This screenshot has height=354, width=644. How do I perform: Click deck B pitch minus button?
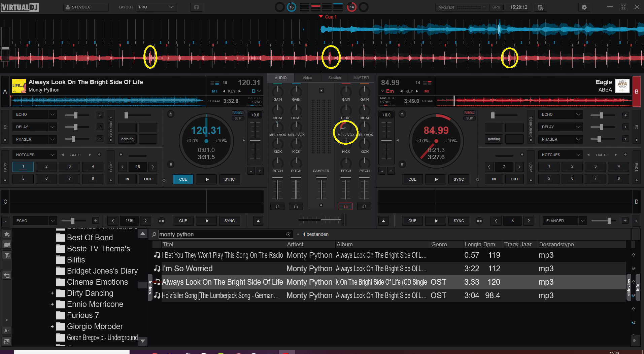click(x=382, y=171)
